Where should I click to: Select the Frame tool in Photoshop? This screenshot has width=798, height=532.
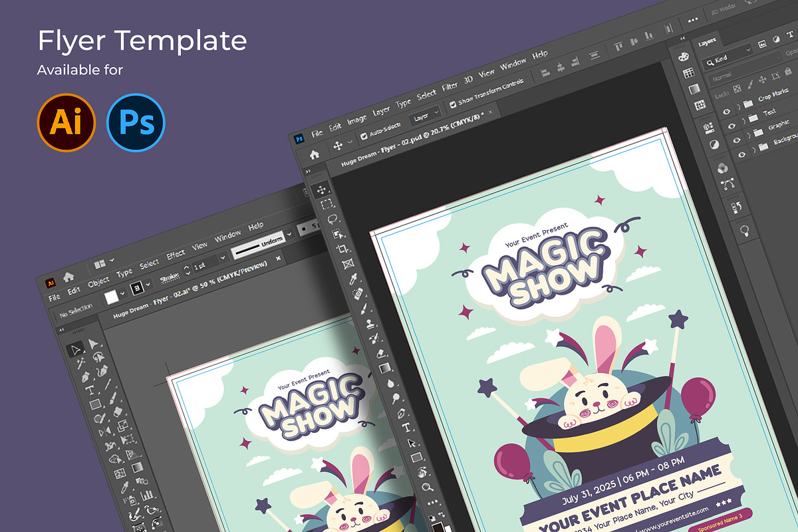click(348, 263)
